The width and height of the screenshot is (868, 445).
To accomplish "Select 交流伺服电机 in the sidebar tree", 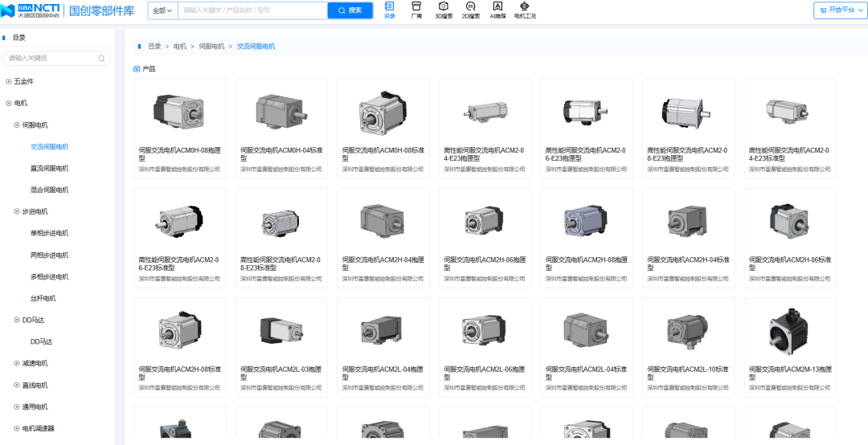I will pyautogui.click(x=49, y=147).
